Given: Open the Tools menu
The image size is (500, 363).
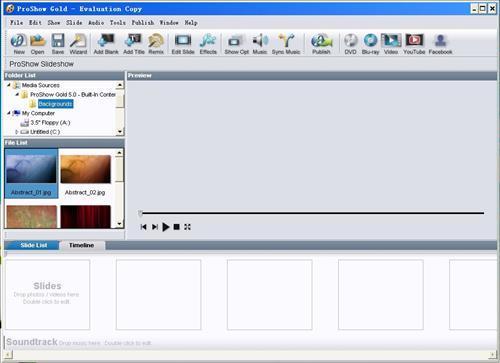Looking at the screenshot, I should pyautogui.click(x=118, y=23).
